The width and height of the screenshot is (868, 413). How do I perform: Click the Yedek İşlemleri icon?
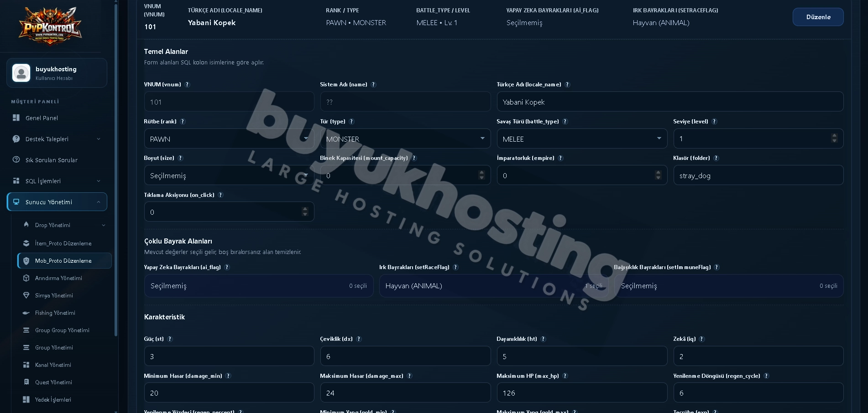26,400
